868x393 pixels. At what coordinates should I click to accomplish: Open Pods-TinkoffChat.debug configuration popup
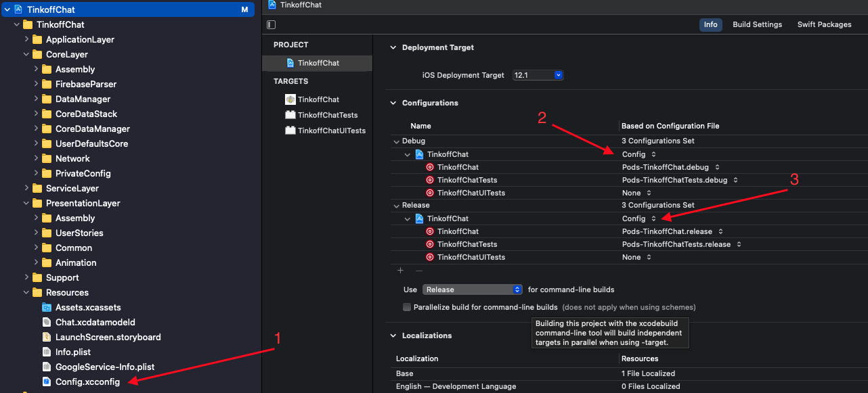671,167
